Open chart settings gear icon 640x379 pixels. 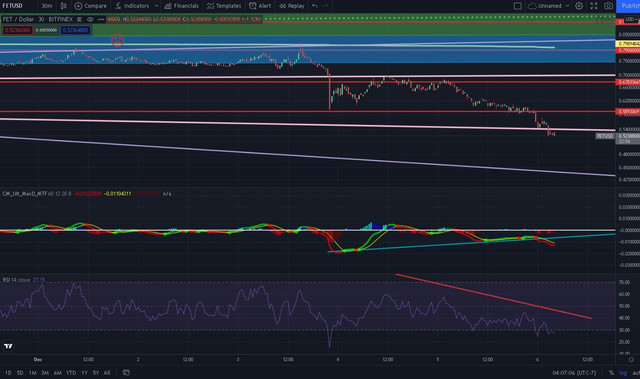[x=579, y=6]
